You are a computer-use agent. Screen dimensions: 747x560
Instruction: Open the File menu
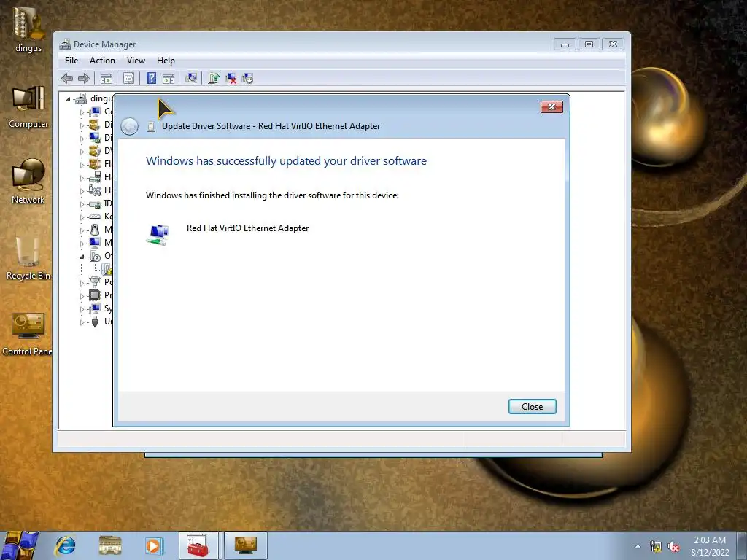71,61
